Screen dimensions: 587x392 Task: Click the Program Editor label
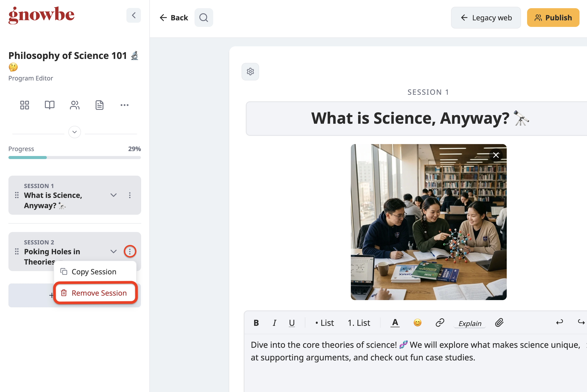(31, 78)
